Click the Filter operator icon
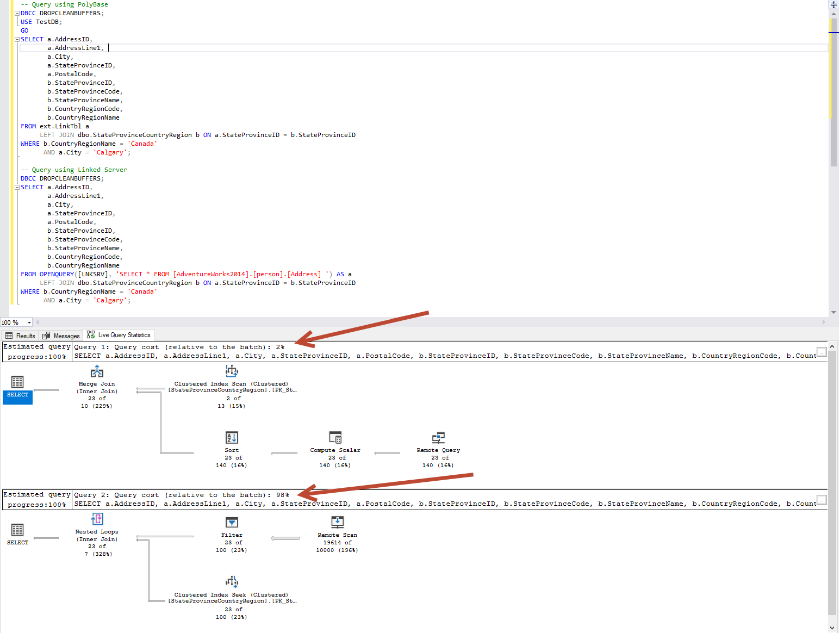Image resolution: width=840 pixels, height=633 pixels. pos(232,523)
